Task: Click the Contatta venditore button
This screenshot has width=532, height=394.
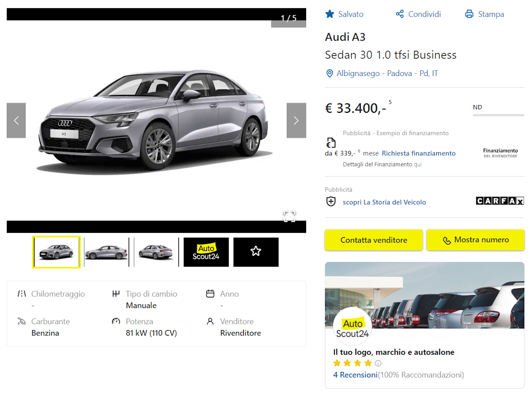Action: (373, 240)
